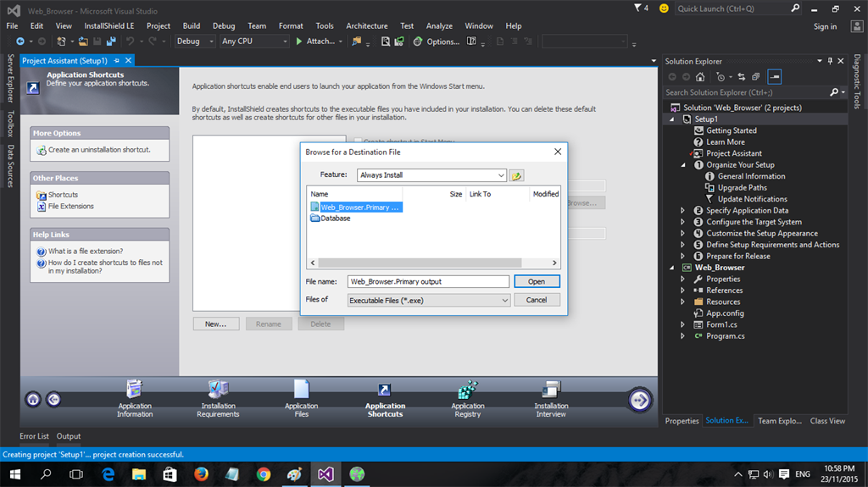Click the folder icon beside the Feature dropdown
The image size is (868, 487).
click(516, 175)
